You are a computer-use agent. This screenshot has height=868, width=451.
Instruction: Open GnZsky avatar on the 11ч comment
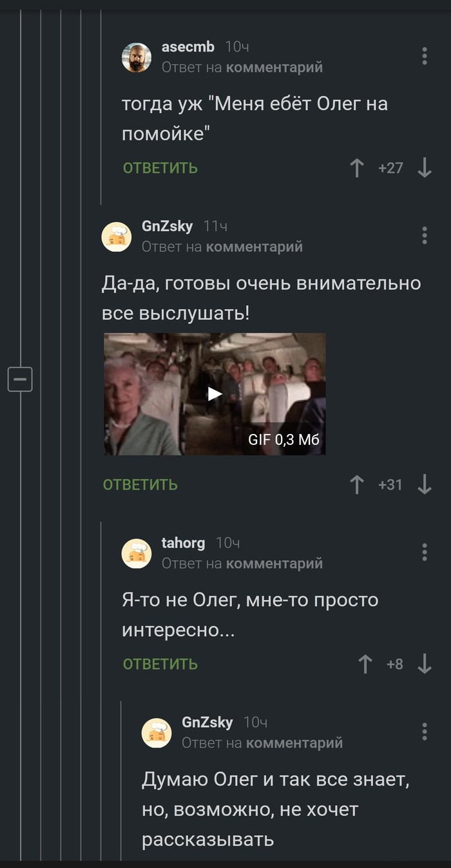(x=117, y=236)
